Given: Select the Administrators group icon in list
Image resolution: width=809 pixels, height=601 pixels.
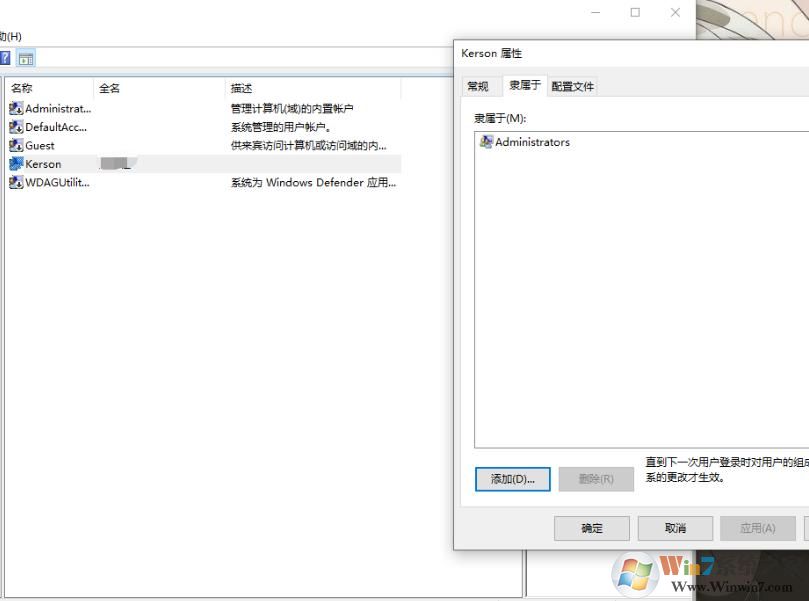Looking at the screenshot, I should [x=486, y=141].
